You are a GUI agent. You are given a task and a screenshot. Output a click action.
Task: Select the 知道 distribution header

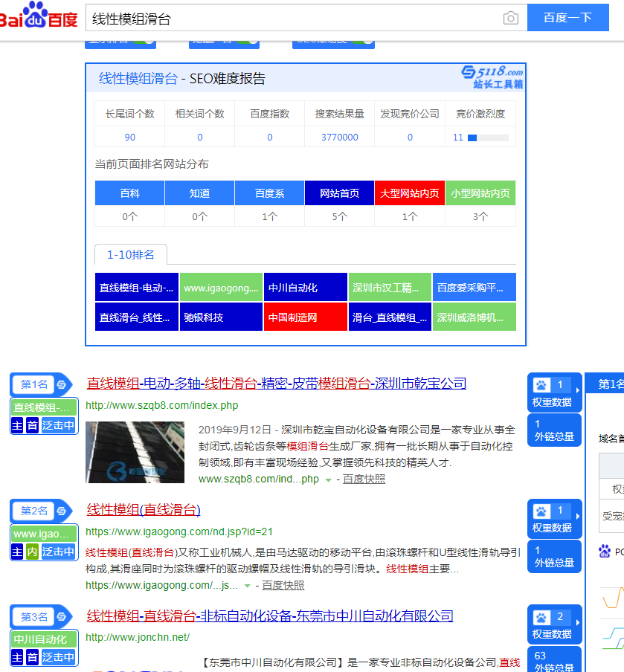[199, 193]
